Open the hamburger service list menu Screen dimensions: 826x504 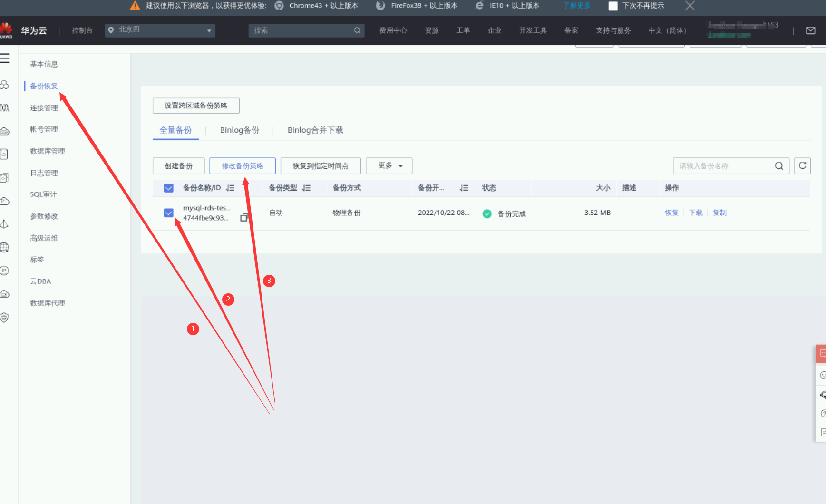[5, 58]
